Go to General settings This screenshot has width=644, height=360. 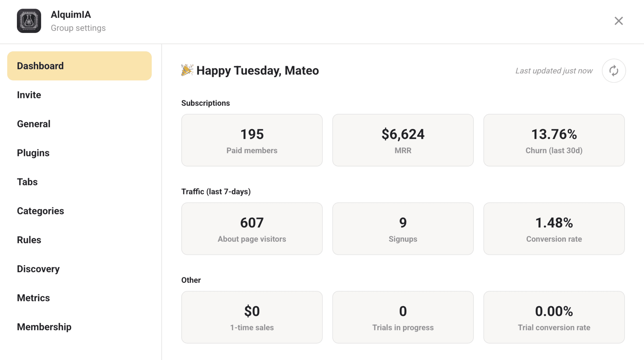pos(33,124)
